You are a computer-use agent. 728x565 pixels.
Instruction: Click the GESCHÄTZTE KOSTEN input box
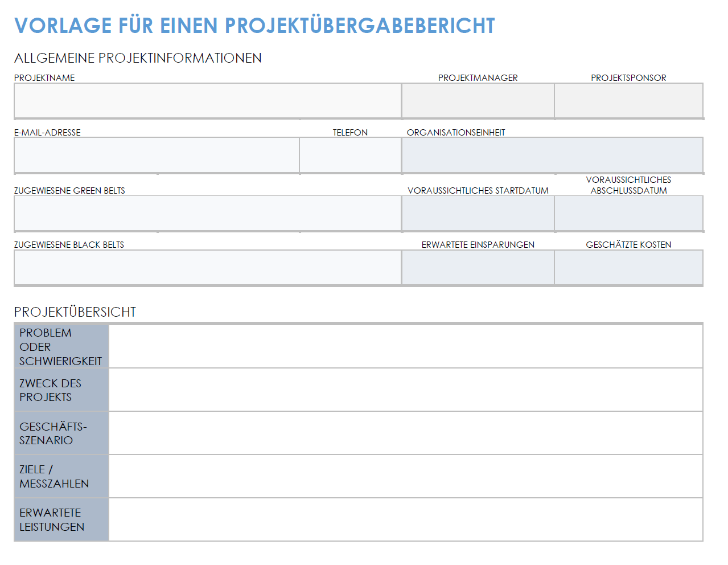tap(628, 267)
